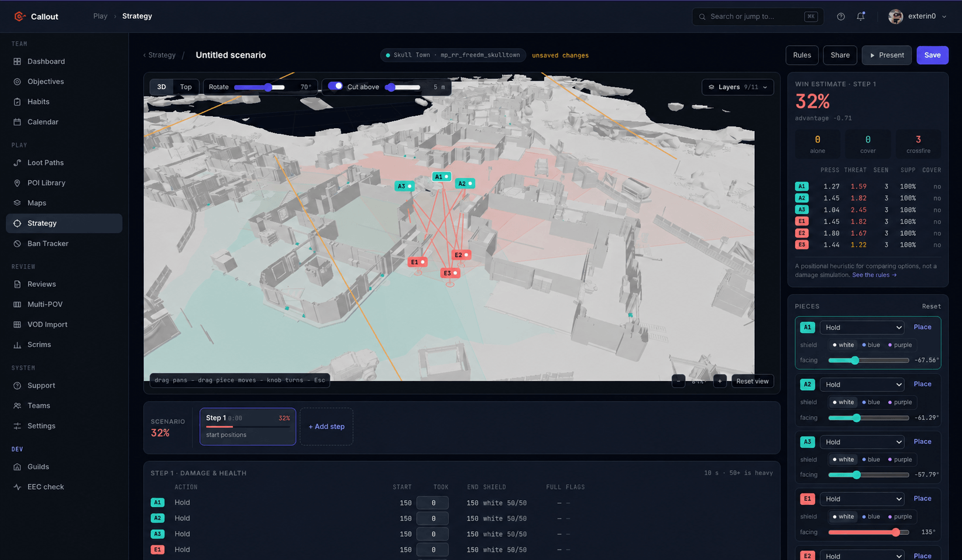The image size is (962, 560).
Task: Open Maps from the sidebar
Action: tap(64, 203)
